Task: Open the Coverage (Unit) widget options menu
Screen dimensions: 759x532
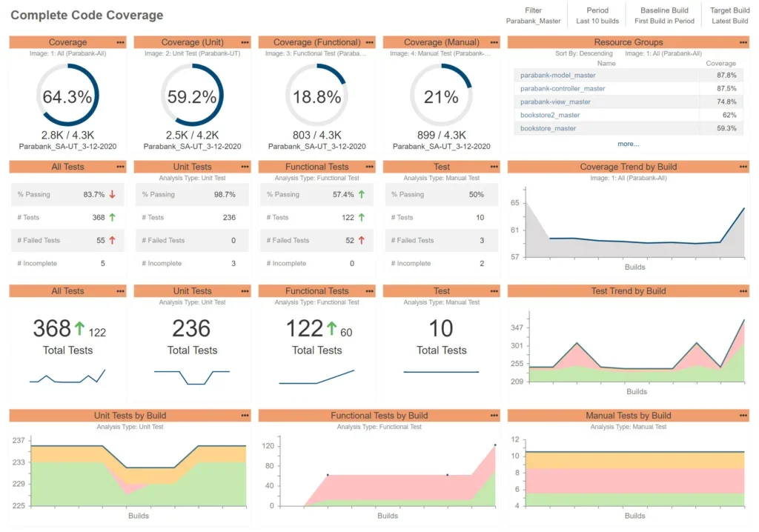Action: click(245, 43)
